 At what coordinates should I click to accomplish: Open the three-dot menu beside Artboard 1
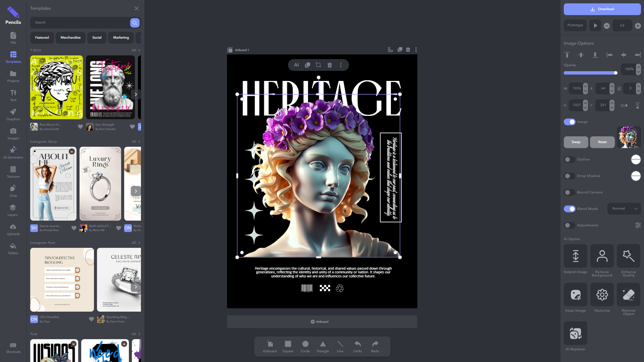click(x=416, y=49)
